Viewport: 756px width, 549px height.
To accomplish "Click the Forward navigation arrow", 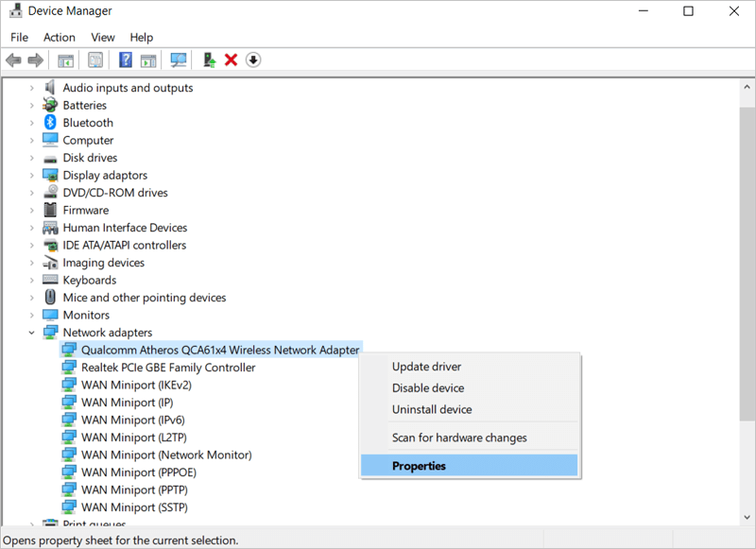I will coord(36,60).
